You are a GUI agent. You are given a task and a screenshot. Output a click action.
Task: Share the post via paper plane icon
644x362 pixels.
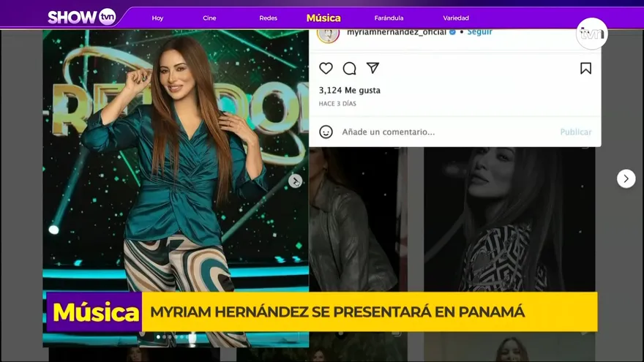373,68
